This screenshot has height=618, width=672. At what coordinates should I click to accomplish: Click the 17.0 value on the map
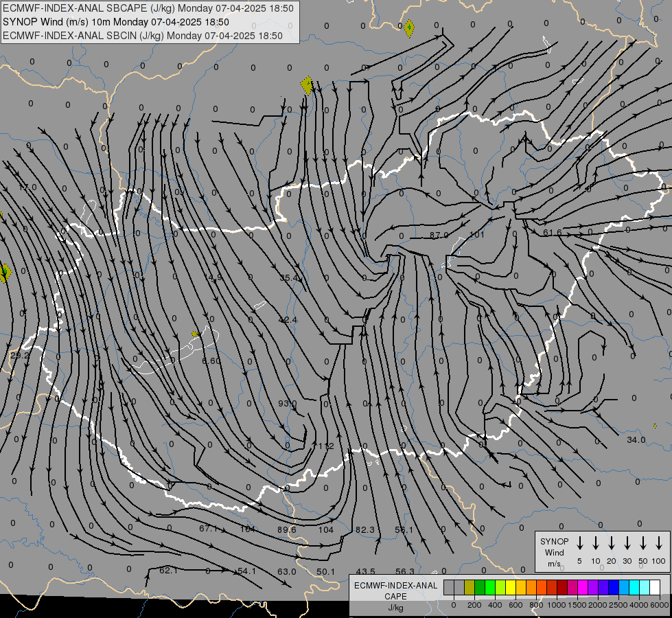coord(28,187)
